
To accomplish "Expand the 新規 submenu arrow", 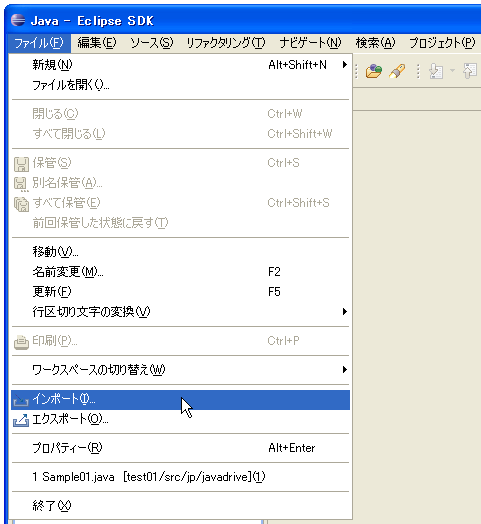I will [x=345, y=64].
